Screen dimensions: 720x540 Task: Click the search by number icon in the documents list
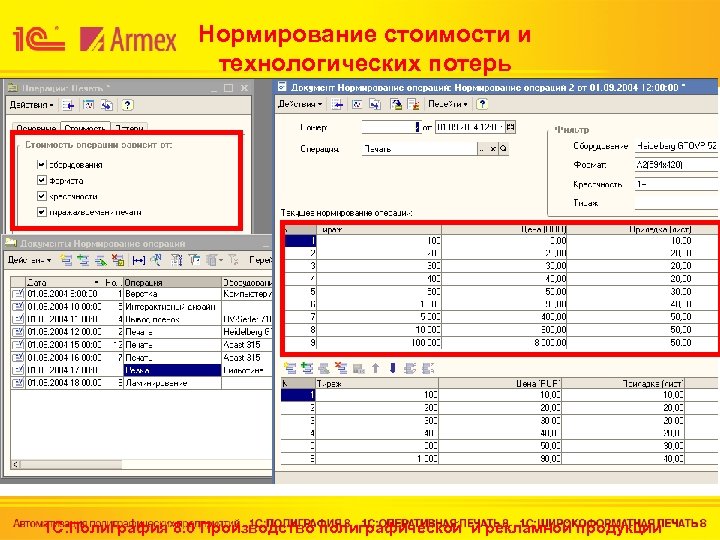tap(157, 260)
